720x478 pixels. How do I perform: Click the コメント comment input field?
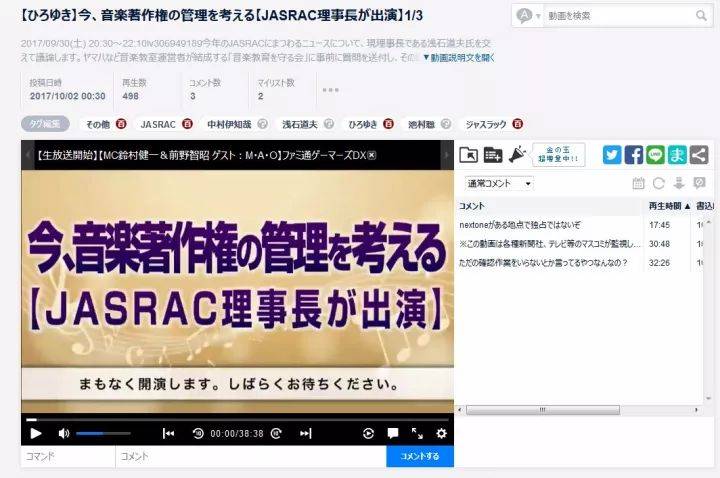coord(251,456)
